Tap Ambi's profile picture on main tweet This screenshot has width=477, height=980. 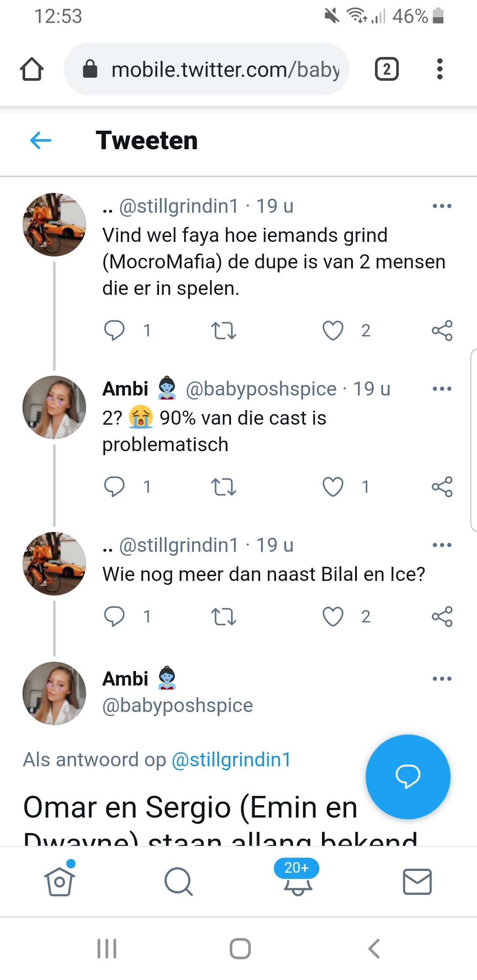(x=54, y=693)
